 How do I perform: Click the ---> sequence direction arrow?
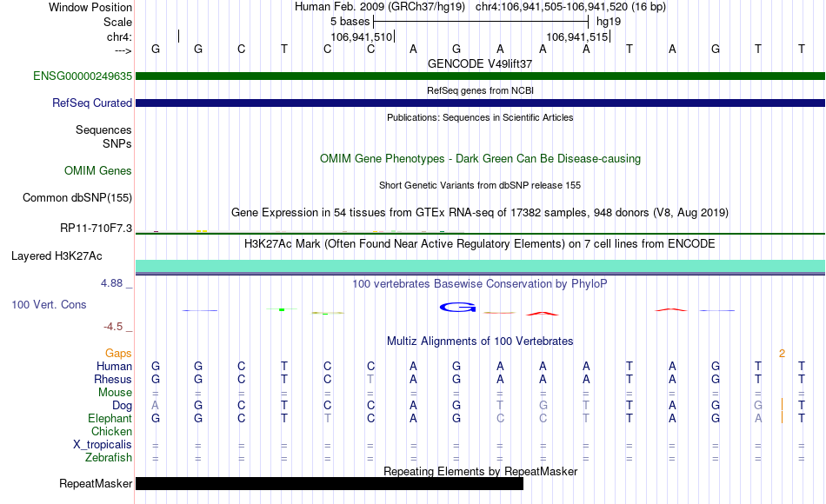click(123, 50)
